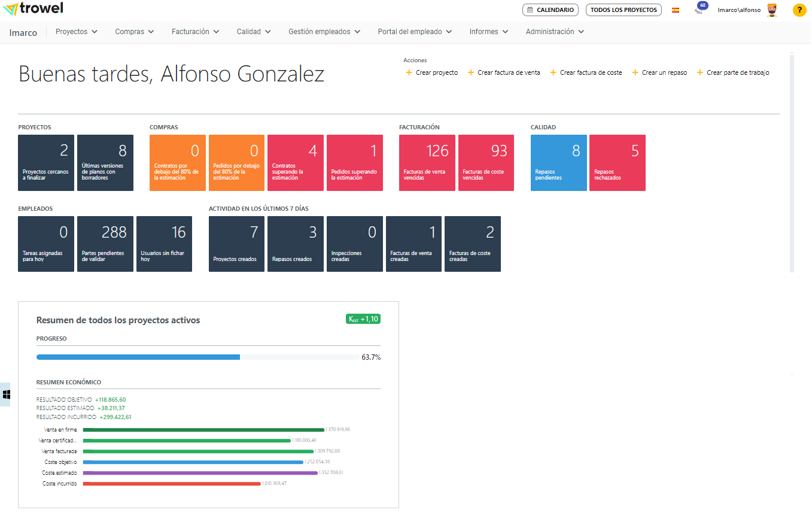Click the yellow help question mark icon

click(799, 10)
